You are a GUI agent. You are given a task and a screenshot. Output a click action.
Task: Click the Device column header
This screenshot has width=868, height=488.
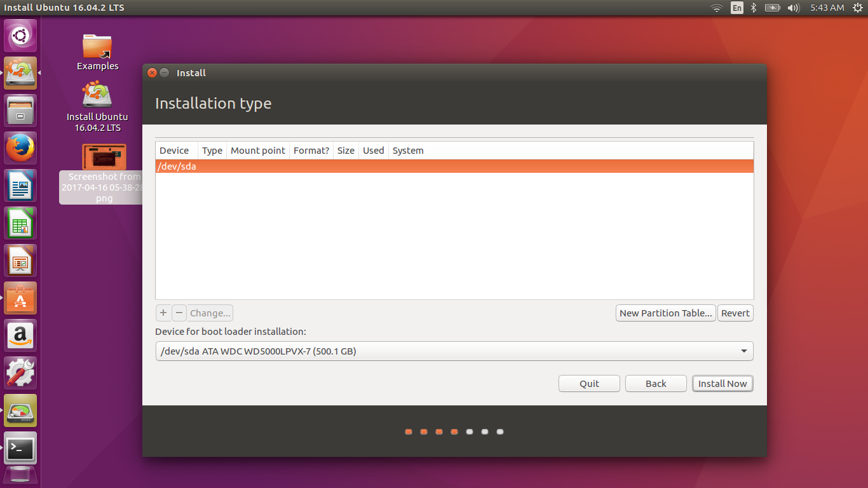pos(177,151)
